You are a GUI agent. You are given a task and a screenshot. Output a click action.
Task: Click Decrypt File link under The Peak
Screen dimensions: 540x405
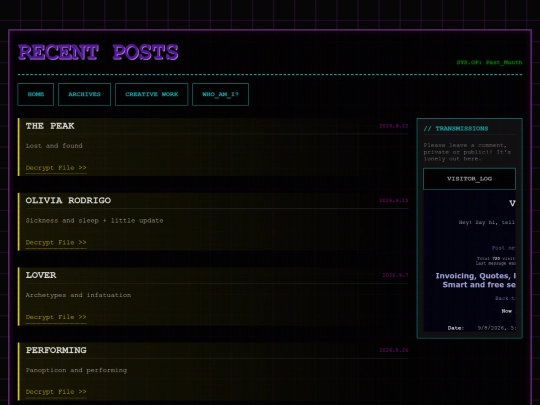(56, 168)
